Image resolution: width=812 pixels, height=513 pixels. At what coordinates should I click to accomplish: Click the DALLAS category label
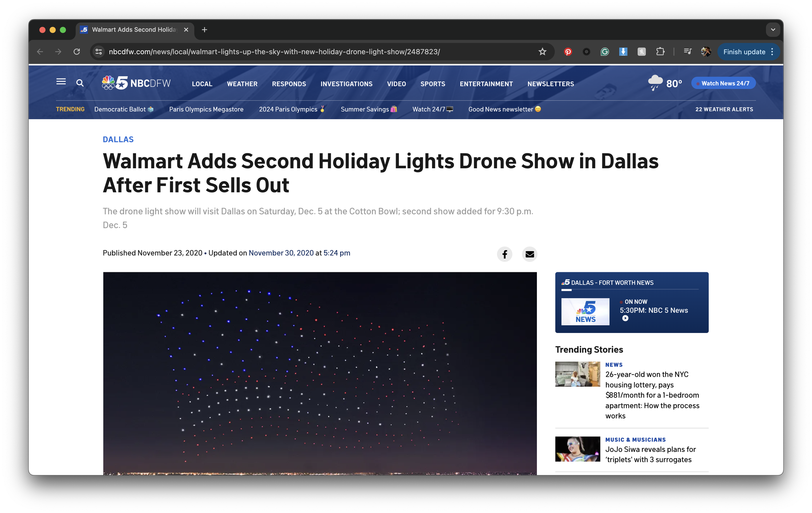(118, 140)
